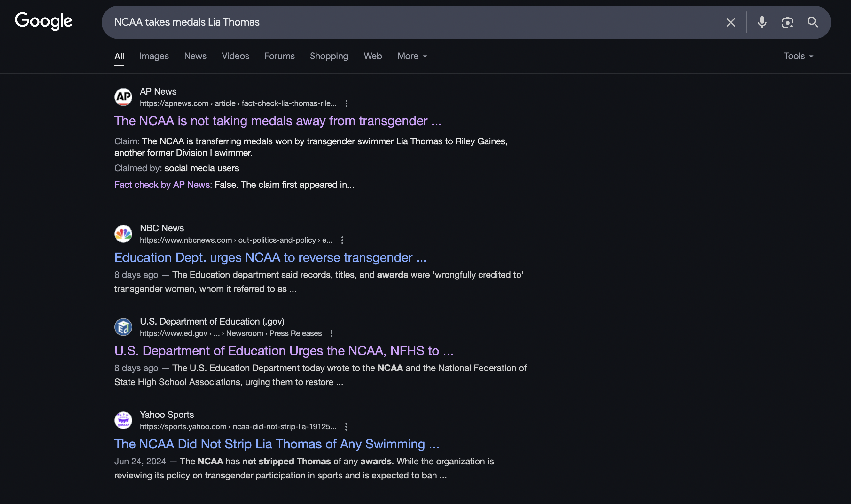This screenshot has width=851, height=504.
Task: Open three-dot menu for AP News result
Action: 346,103
